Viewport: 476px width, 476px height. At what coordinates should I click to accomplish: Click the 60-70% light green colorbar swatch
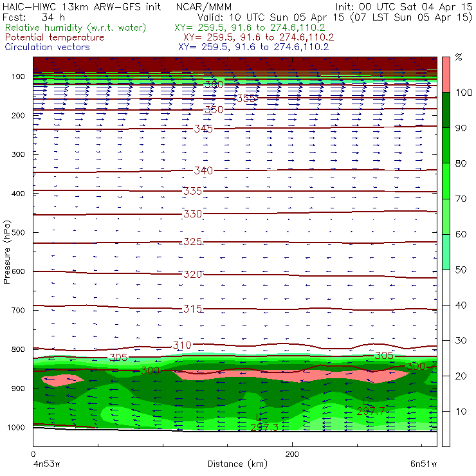(446, 216)
